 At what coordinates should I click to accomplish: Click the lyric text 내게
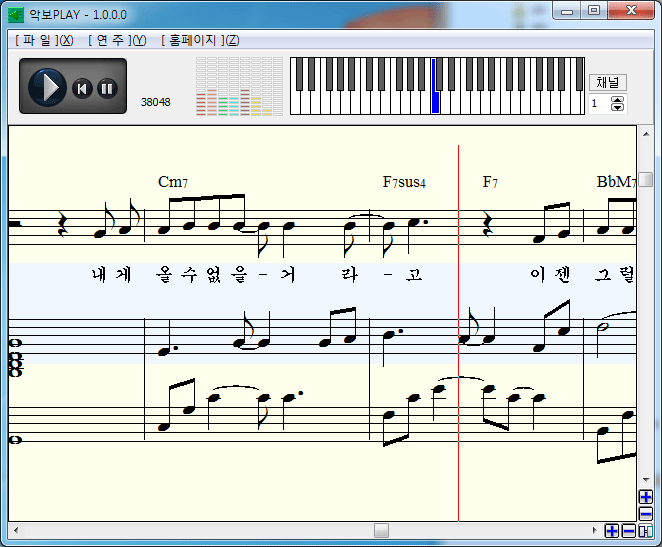pos(112,275)
